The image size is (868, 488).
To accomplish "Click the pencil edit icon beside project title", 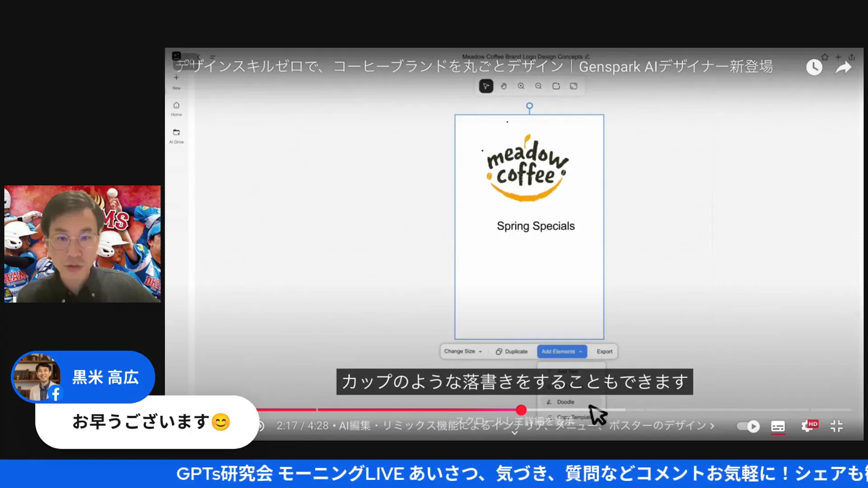I will coord(587,56).
